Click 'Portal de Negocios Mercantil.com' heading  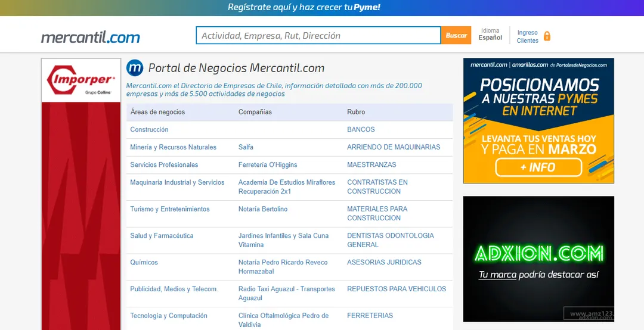[x=236, y=68]
